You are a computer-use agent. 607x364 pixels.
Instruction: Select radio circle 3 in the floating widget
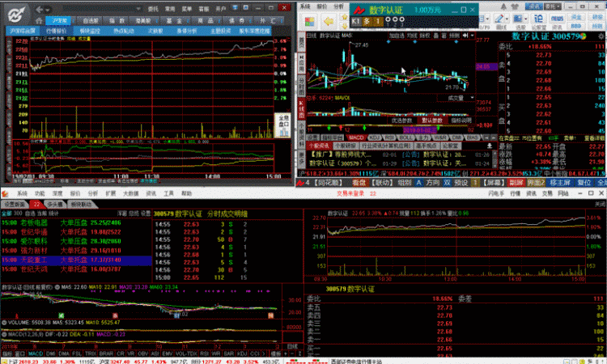401,19
